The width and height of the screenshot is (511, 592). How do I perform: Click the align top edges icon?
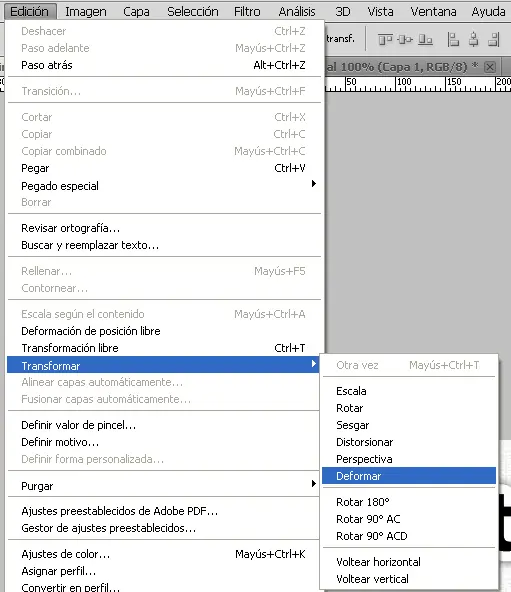pos(385,39)
